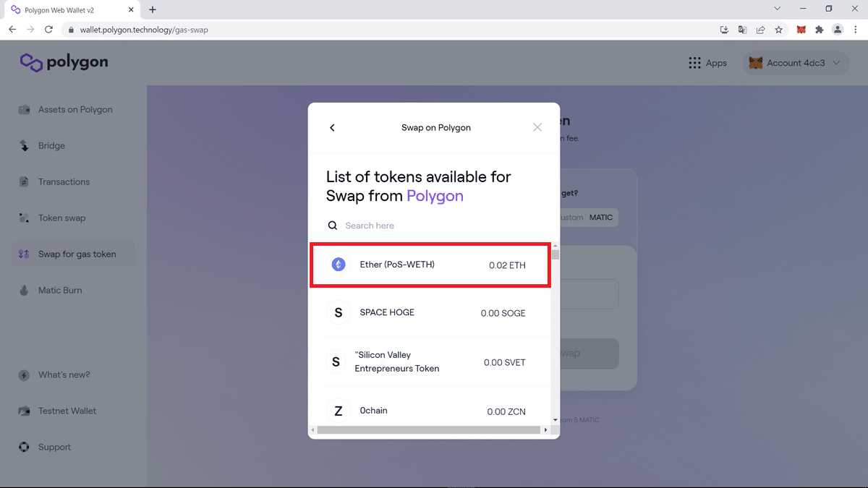
Task: Select Ether (PoS-WETH) token
Action: [430, 265]
